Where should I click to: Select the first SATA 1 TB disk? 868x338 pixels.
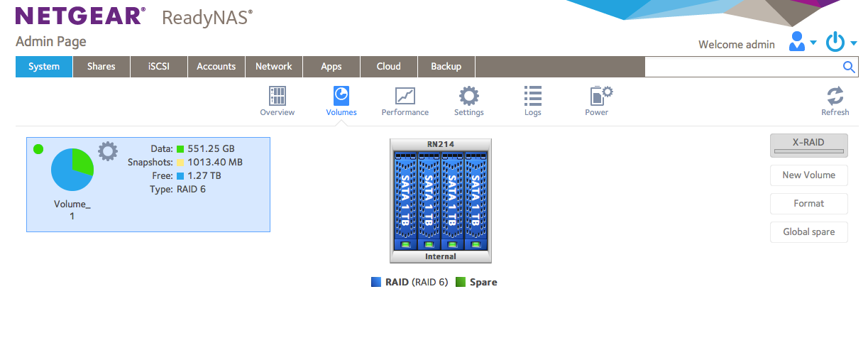(x=405, y=201)
